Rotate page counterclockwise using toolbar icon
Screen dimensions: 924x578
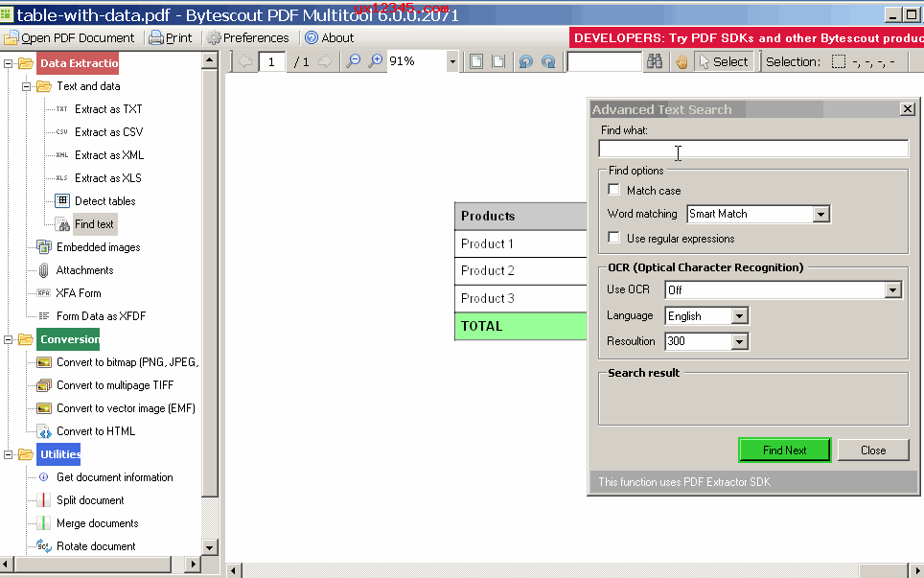[x=525, y=61]
